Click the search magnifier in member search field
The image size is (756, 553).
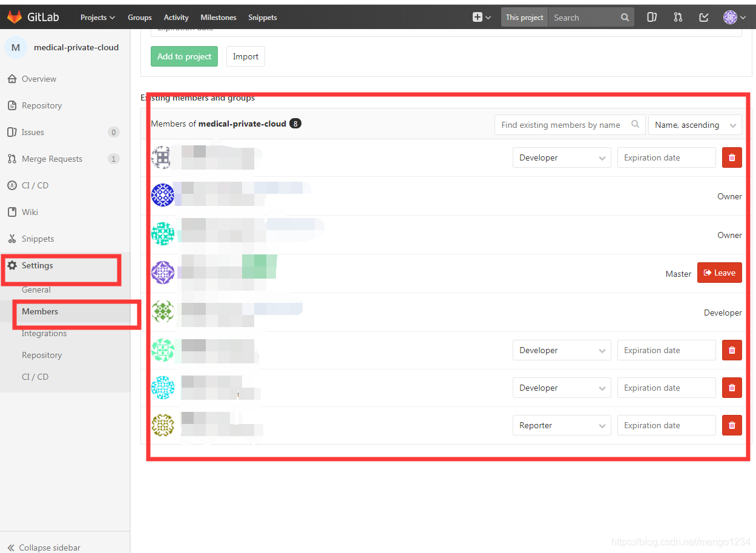(x=635, y=124)
